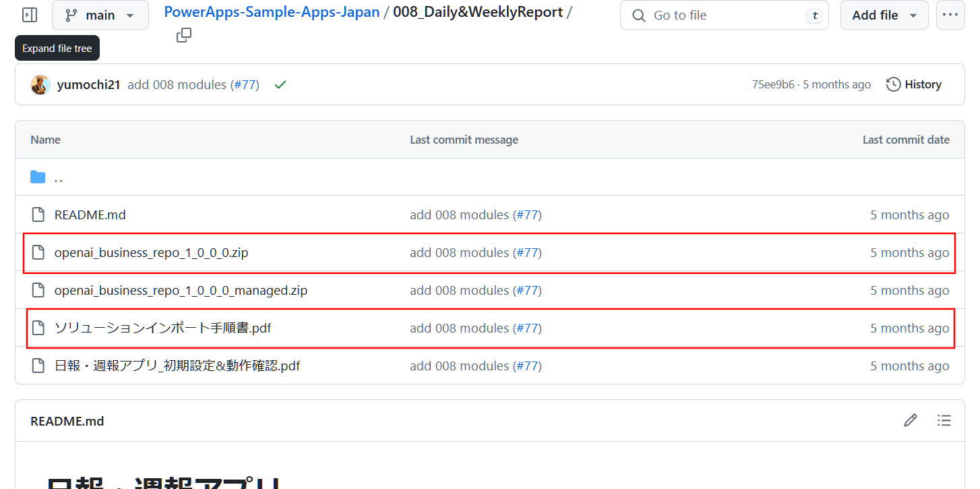Image resolution: width=980 pixels, height=489 pixels.
Task: Open openai_business_repo_1_0_0_0.zip file
Action: coord(152,253)
